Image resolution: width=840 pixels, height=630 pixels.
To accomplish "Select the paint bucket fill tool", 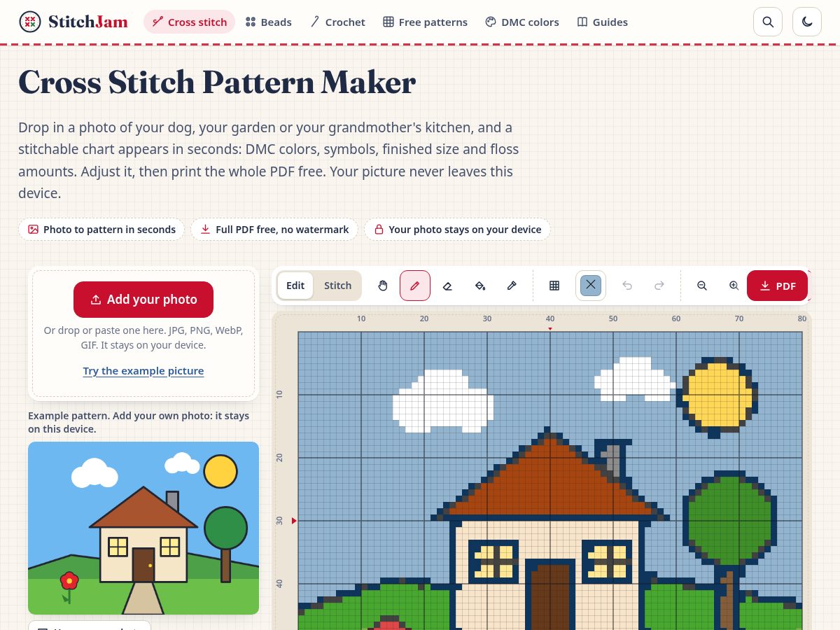I will pos(479,286).
